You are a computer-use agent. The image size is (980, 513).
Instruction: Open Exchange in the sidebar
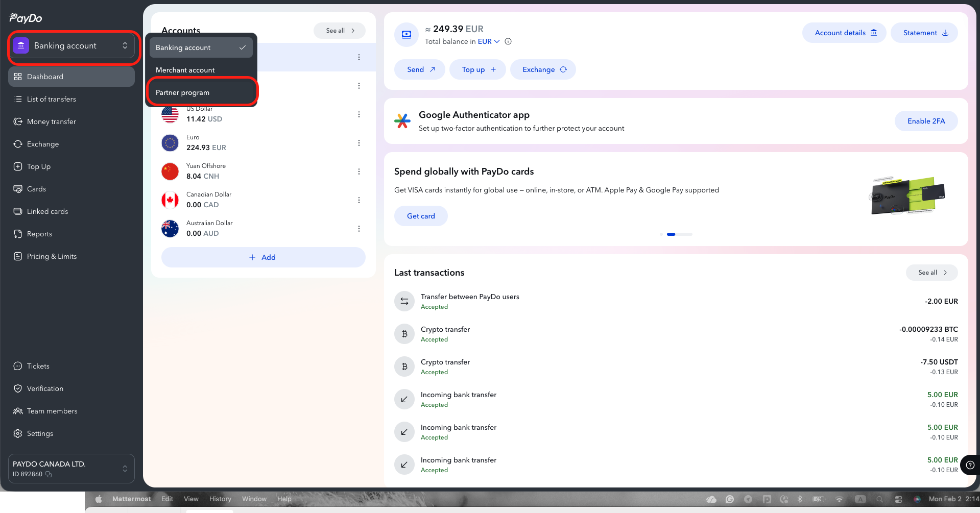coord(71,144)
